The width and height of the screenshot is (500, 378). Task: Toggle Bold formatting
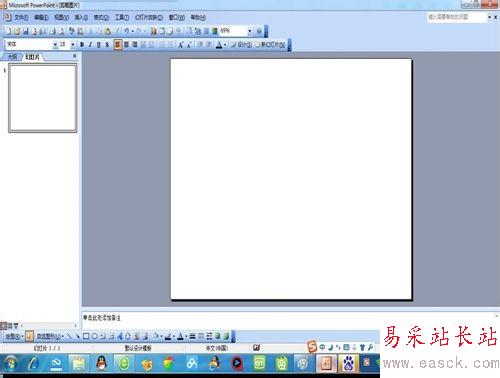82,44
